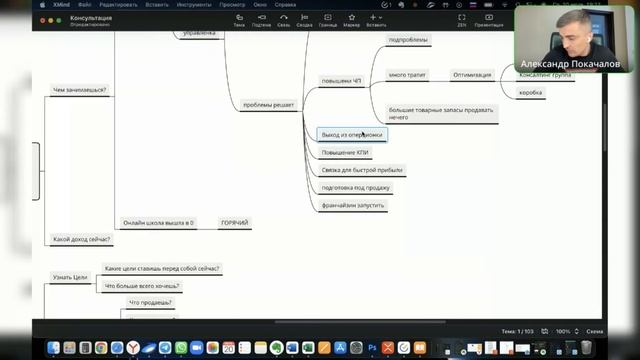Open the XMind application menu
Screen dimensions: 640x360
click(x=61, y=5)
